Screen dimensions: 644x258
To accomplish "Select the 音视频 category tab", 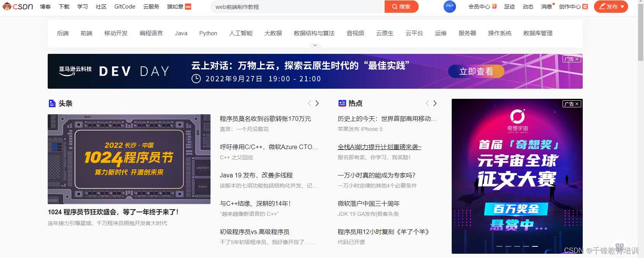I will pyautogui.click(x=356, y=33).
